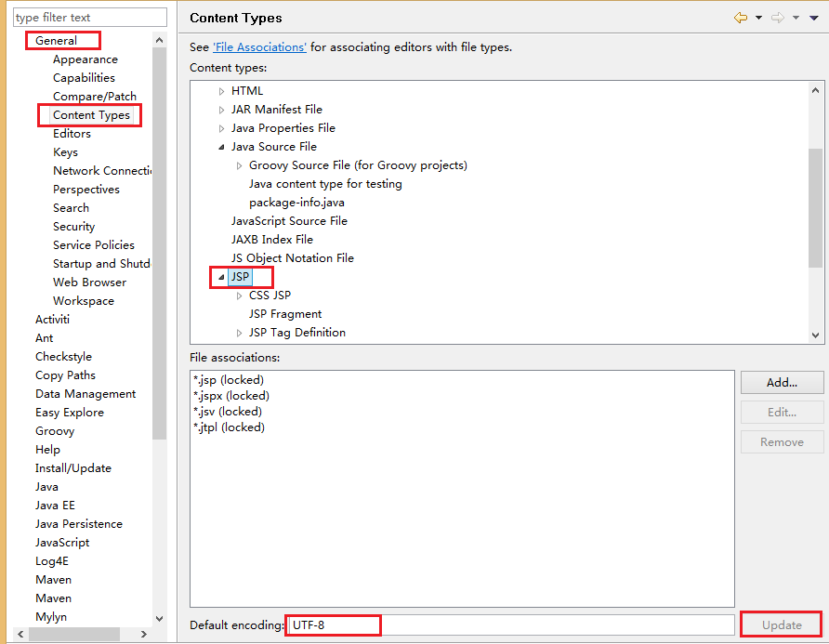Screen dimensions: 829x644
Task: Open the forward navigation history dropdown
Action: point(796,18)
